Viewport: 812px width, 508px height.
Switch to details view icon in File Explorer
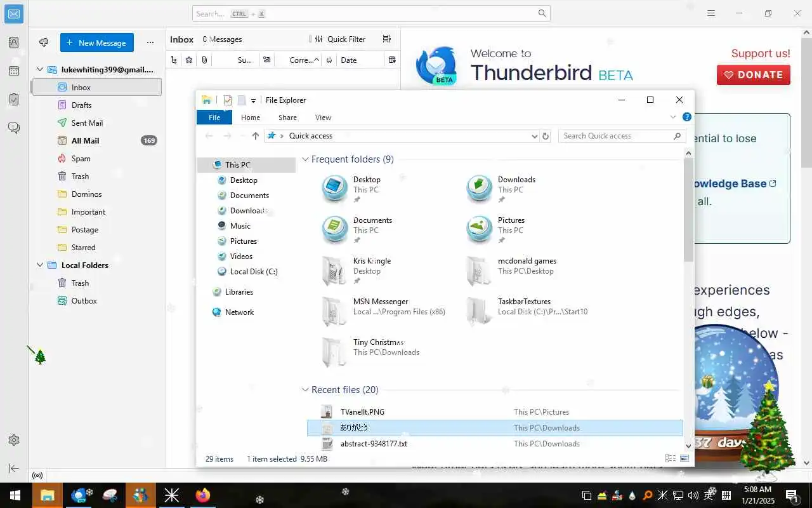tap(671, 458)
